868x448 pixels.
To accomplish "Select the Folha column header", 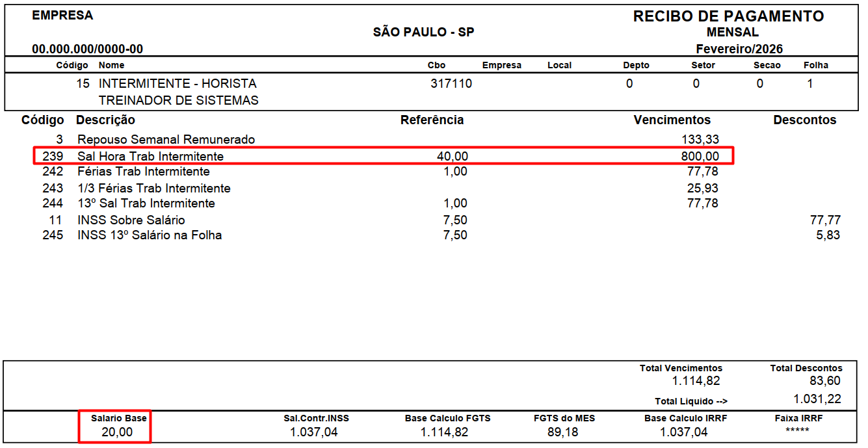I will click(816, 65).
